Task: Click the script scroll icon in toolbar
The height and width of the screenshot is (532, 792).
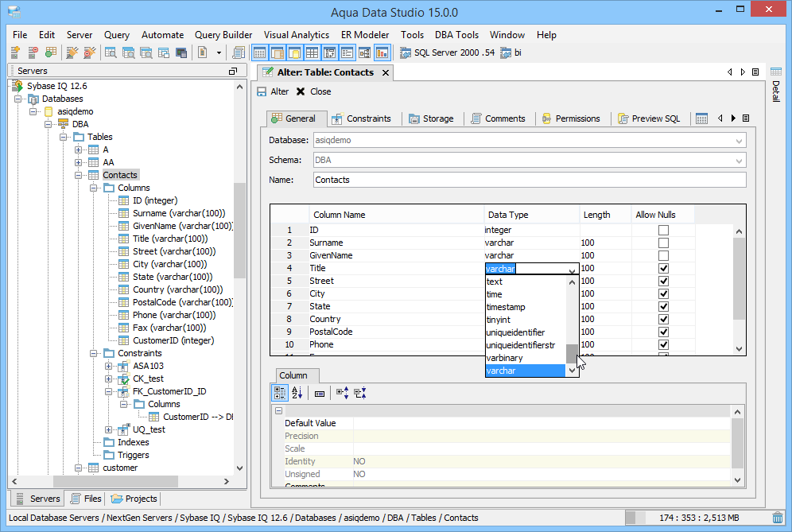Action: (239, 52)
